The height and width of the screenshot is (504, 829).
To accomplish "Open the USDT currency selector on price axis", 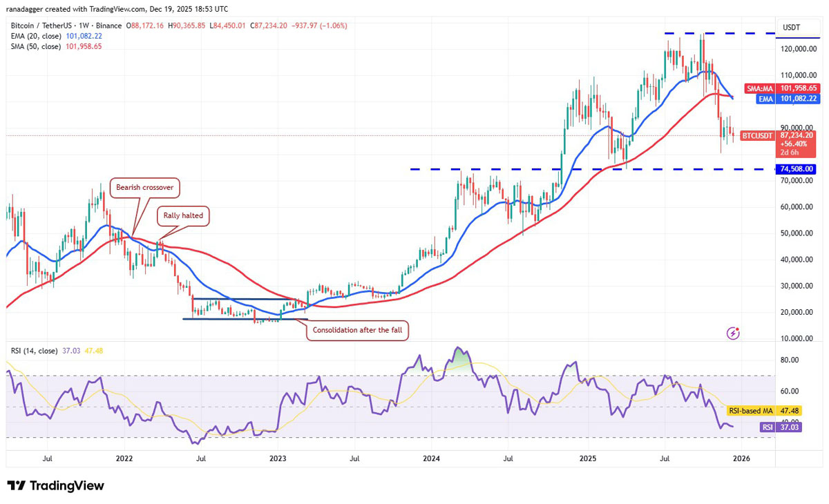I will click(x=791, y=27).
